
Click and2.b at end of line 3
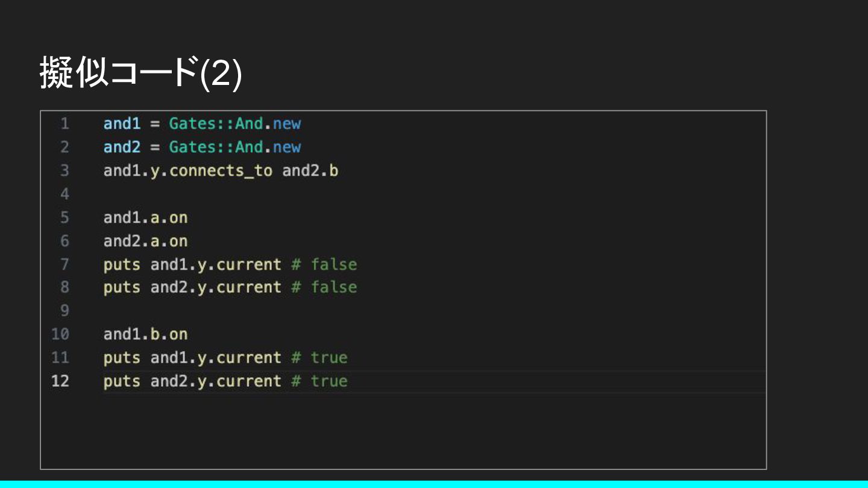310,171
